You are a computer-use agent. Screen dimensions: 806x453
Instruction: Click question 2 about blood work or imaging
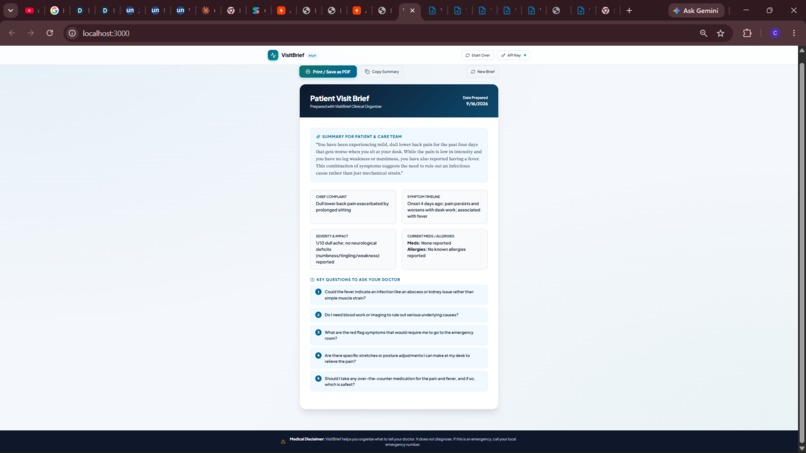(x=399, y=315)
